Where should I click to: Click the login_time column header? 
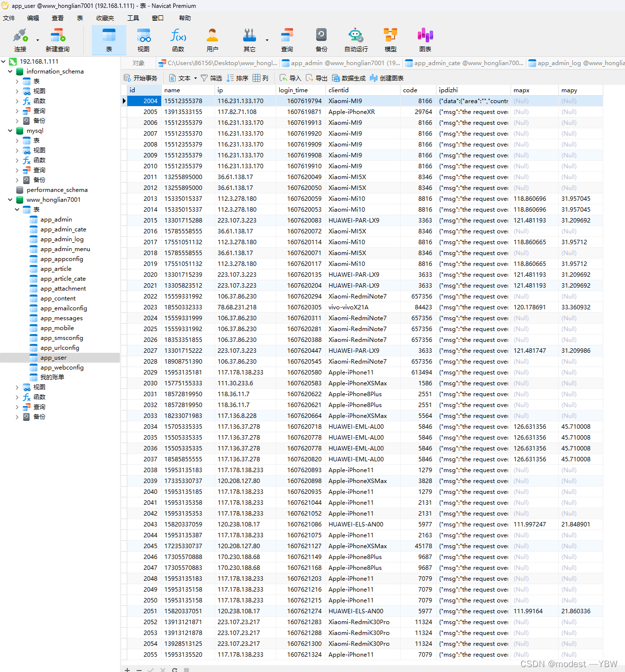(301, 90)
